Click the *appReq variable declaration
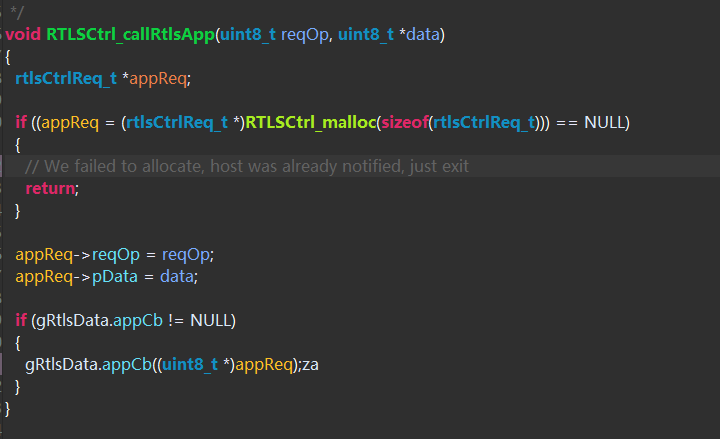Screen dimensions: 720x439 pos(158,78)
